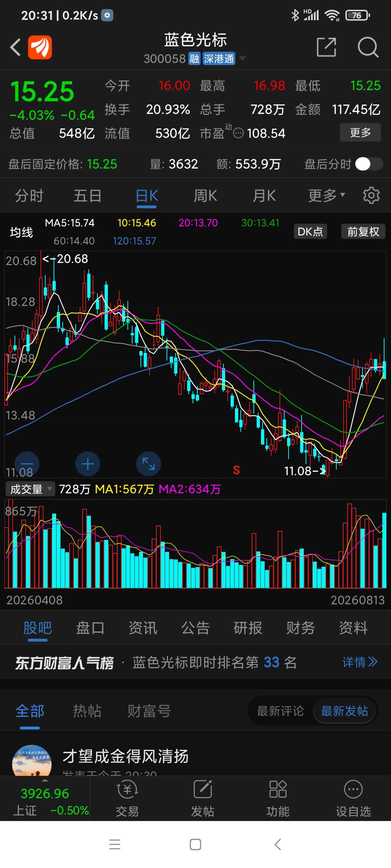Select the 日K chart tab
This screenshot has height=868, width=391.
pos(147,196)
